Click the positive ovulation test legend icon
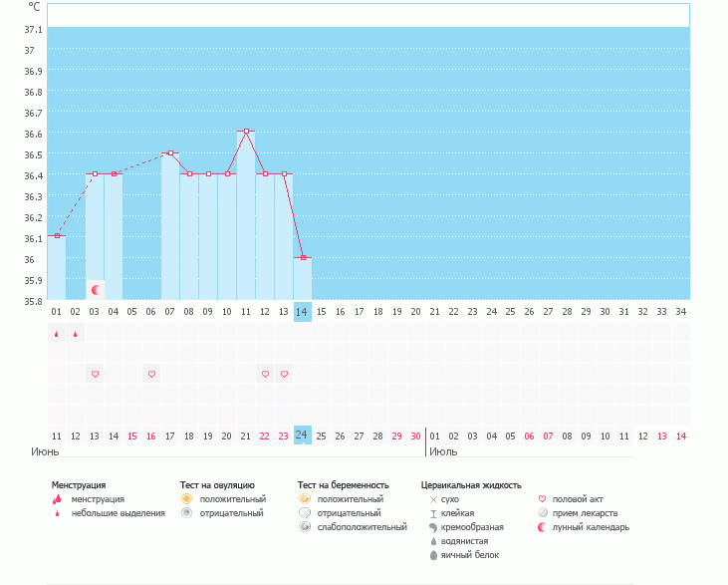Screen dimensions: 728x585 tap(186, 498)
